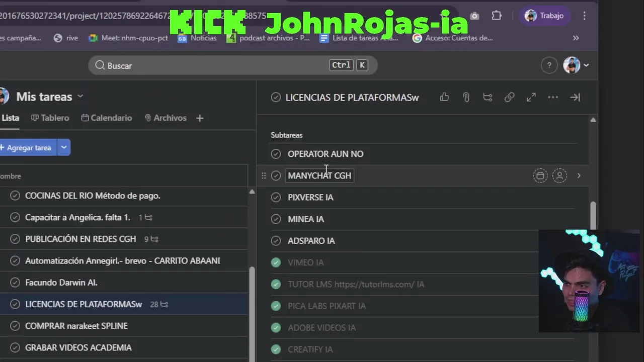Open the more actions ellipsis in task pane
The height and width of the screenshot is (362, 644).
point(553,97)
